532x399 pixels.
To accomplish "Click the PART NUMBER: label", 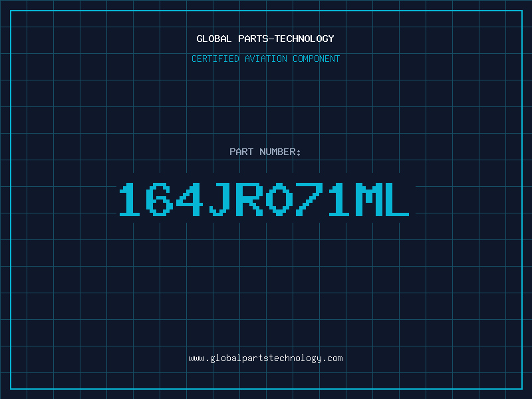I will click(265, 152).
